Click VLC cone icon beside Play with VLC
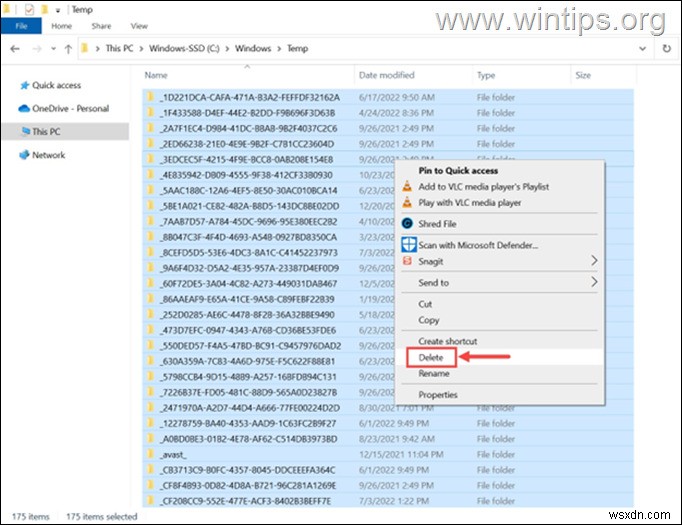Viewport: 682px width, 525px height. pos(407,202)
